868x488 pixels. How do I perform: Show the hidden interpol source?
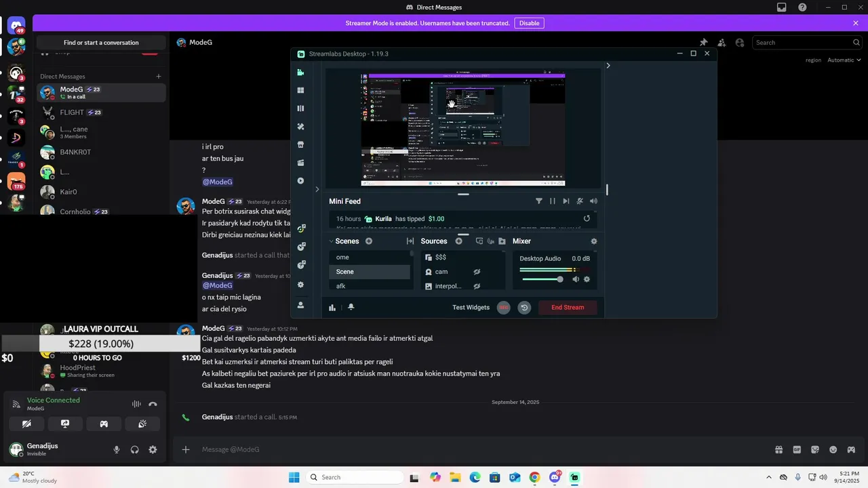[477, 286]
